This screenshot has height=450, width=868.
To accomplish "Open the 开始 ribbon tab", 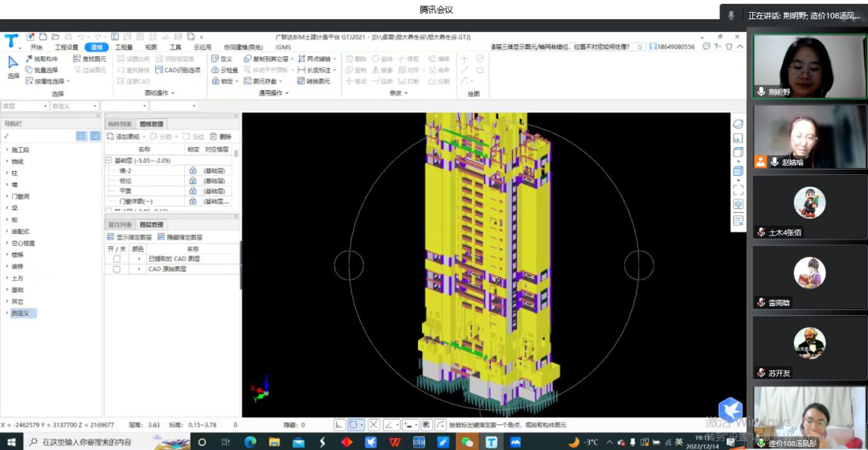I will pos(36,47).
